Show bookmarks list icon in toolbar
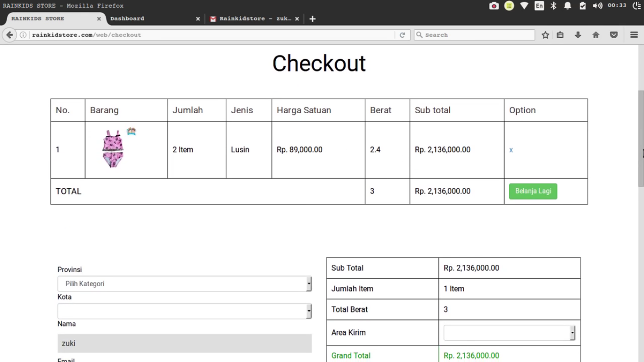The height and width of the screenshot is (362, 644). click(560, 35)
